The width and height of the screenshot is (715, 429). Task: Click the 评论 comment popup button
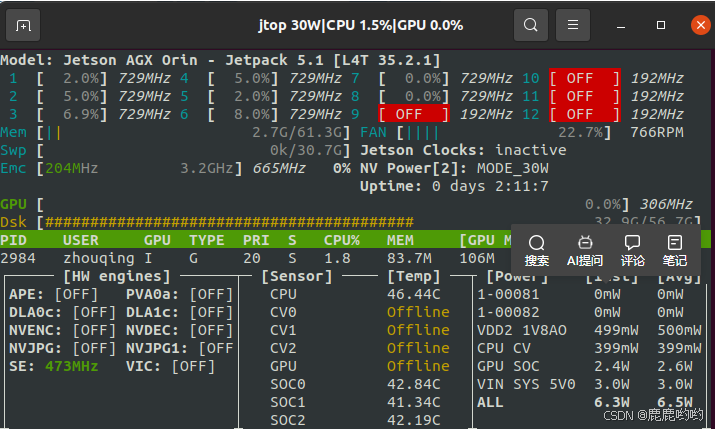(x=632, y=251)
